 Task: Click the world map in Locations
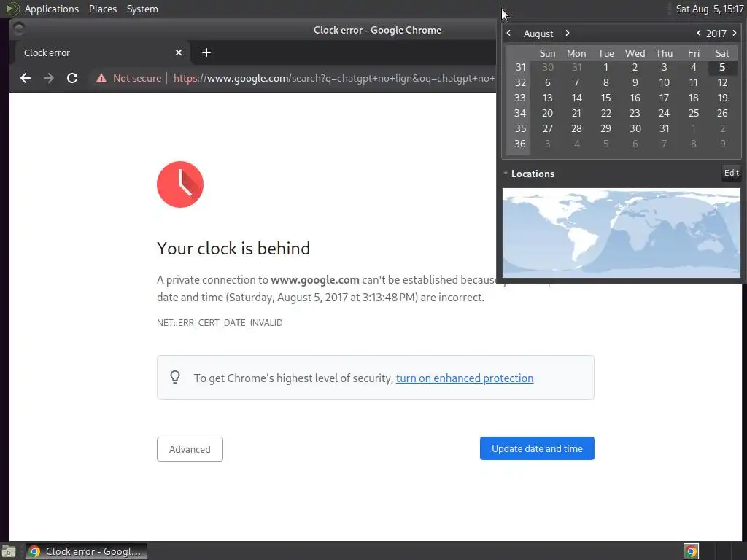click(x=622, y=233)
